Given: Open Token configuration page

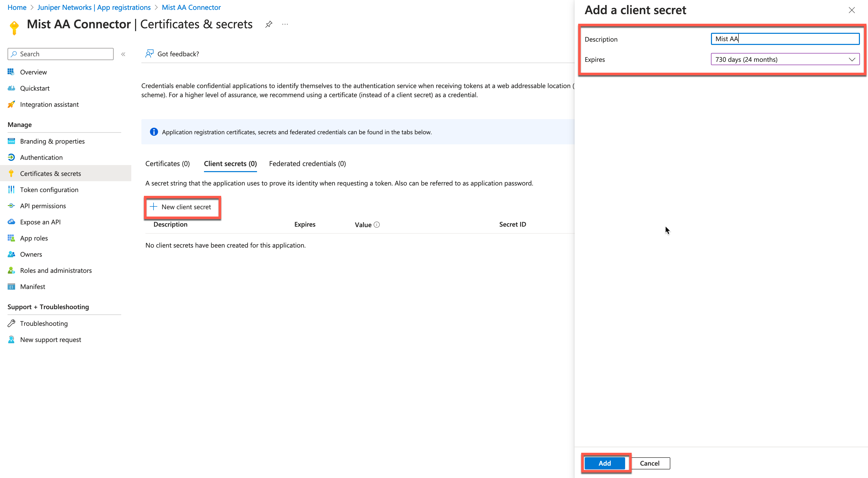Looking at the screenshot, I should pos(49,190).
